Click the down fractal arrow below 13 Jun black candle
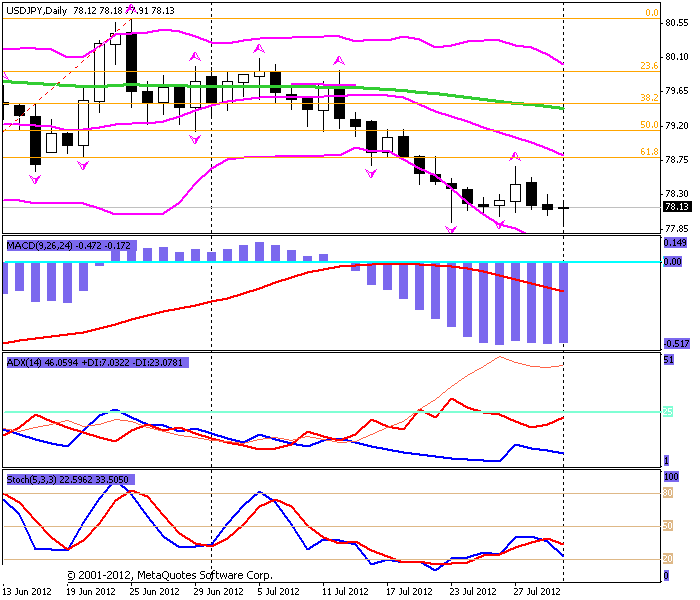The height and width of the screenshot is (600, 700). 35,179
